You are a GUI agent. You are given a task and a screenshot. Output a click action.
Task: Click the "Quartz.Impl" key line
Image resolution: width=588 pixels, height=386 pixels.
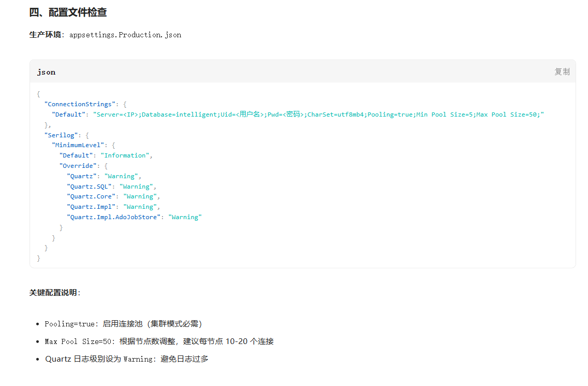114,207
